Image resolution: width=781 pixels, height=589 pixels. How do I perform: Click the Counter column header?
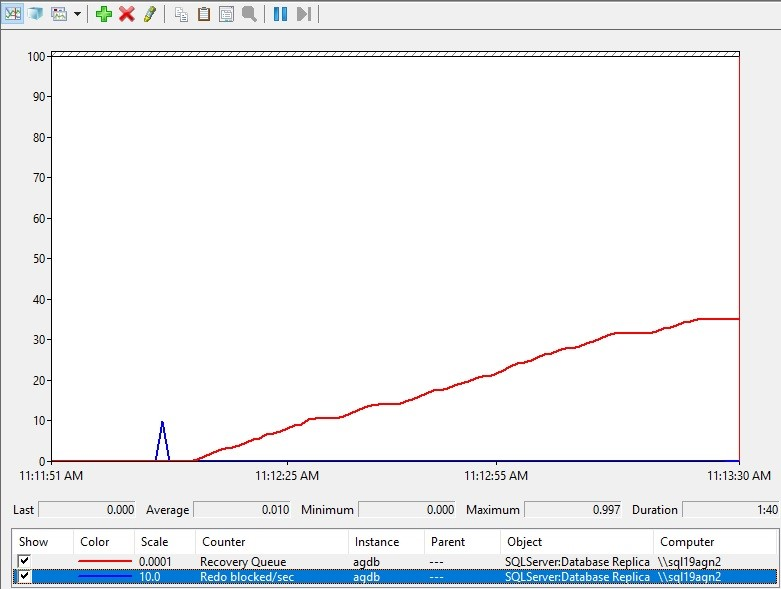[223, 541]
